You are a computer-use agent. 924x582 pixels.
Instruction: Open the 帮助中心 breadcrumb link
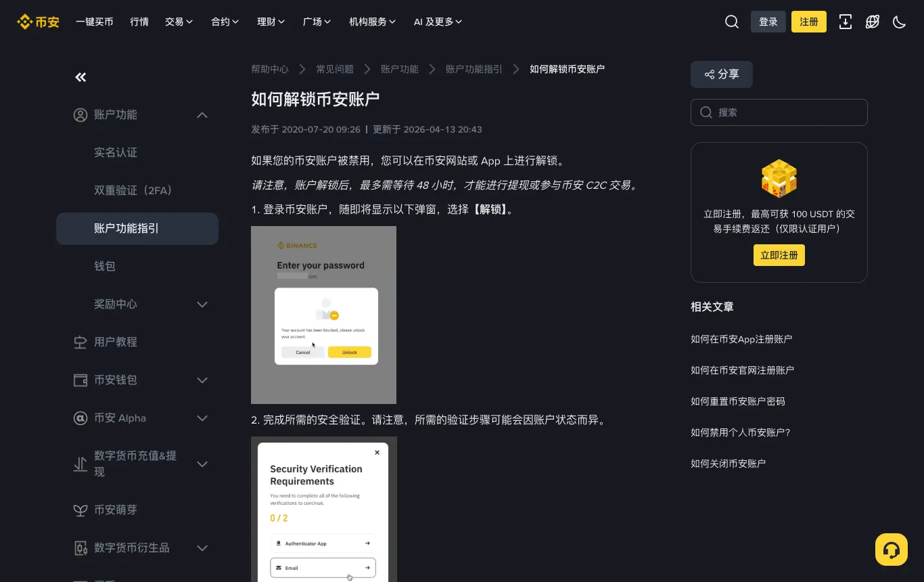270,69
